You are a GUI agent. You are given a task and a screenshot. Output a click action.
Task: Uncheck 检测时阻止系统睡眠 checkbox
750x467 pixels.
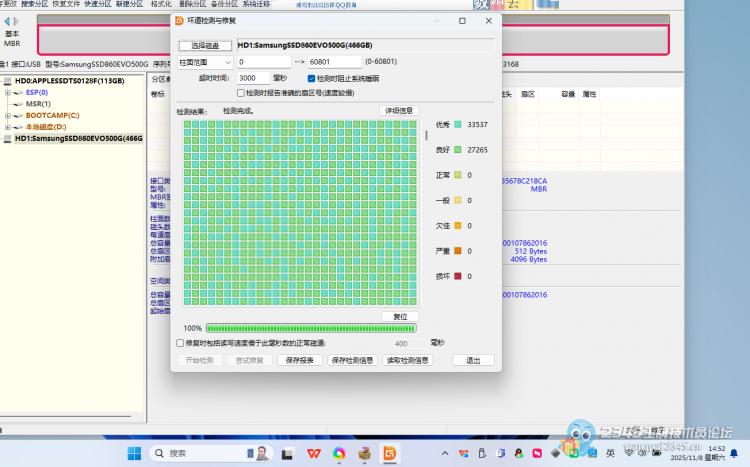point(312,77)
